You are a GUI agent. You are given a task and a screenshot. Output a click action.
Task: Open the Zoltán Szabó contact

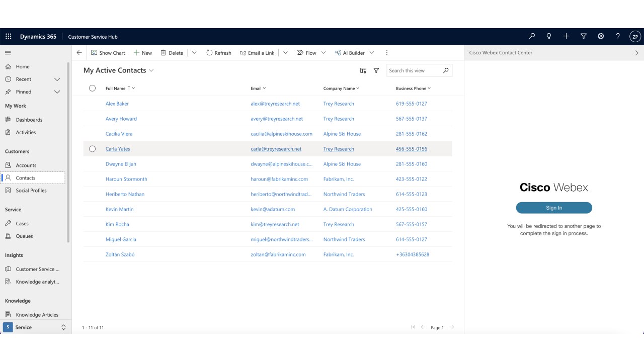pos(120,254)
